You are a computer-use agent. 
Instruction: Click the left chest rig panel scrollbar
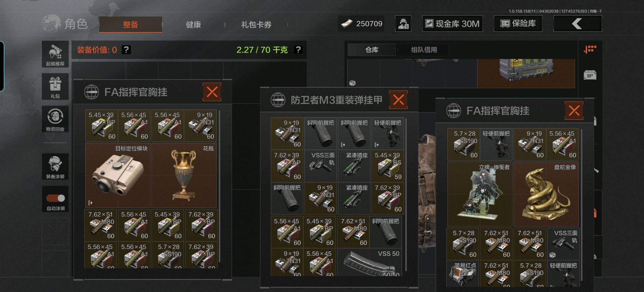[219, 186]
